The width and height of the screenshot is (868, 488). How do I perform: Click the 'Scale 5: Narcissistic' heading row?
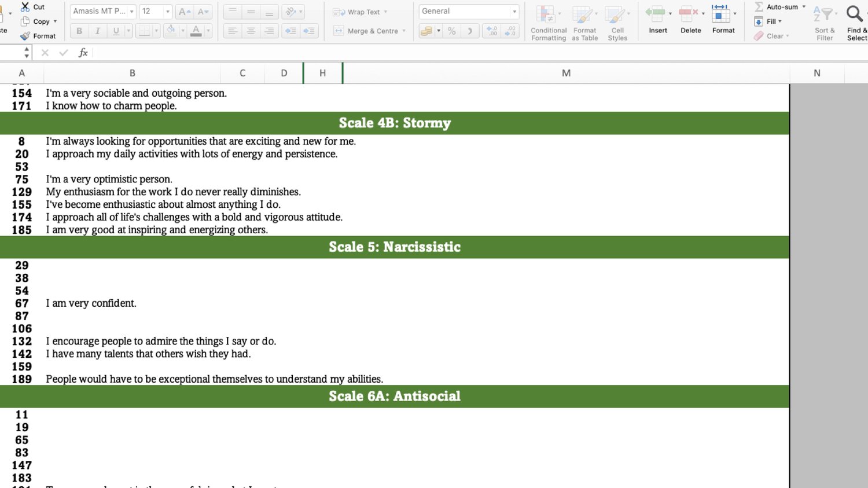point(395,247)
